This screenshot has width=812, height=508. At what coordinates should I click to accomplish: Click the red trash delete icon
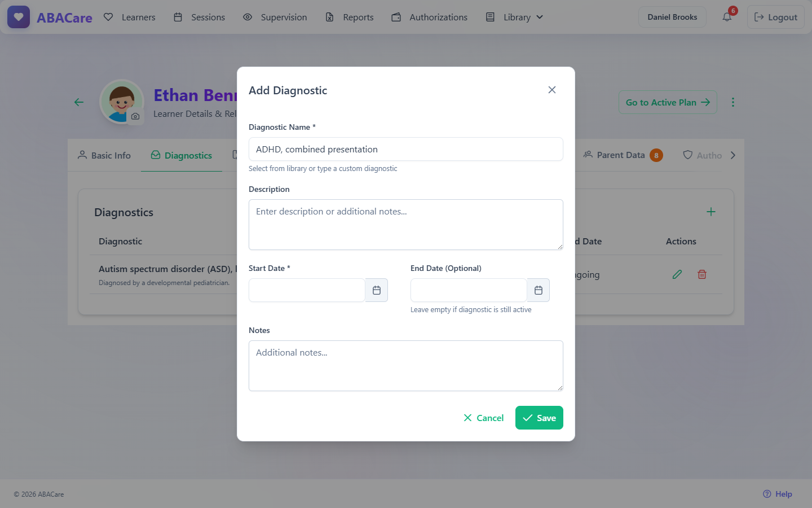point(702,274)
